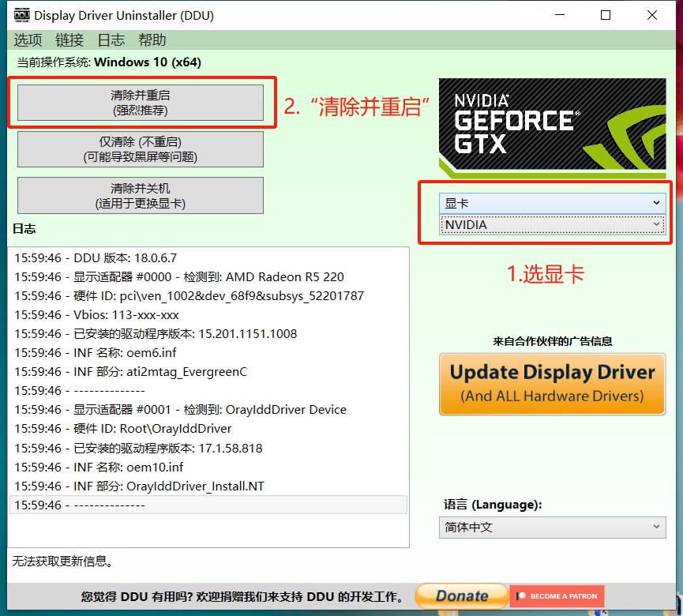This screenshot has height=616, width=683.
Task: Expand the 显卡 device type dropdown
Action: [552, 203]
